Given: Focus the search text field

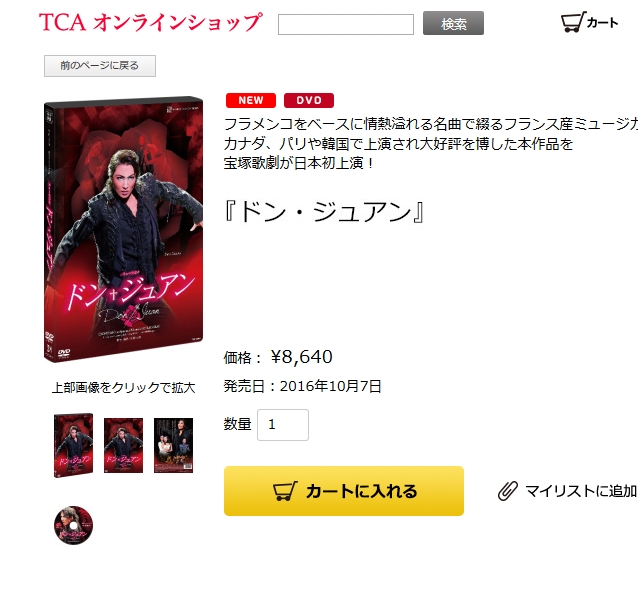Looking at the screenshot, I should pyautogui.click(x=346, y=24).
